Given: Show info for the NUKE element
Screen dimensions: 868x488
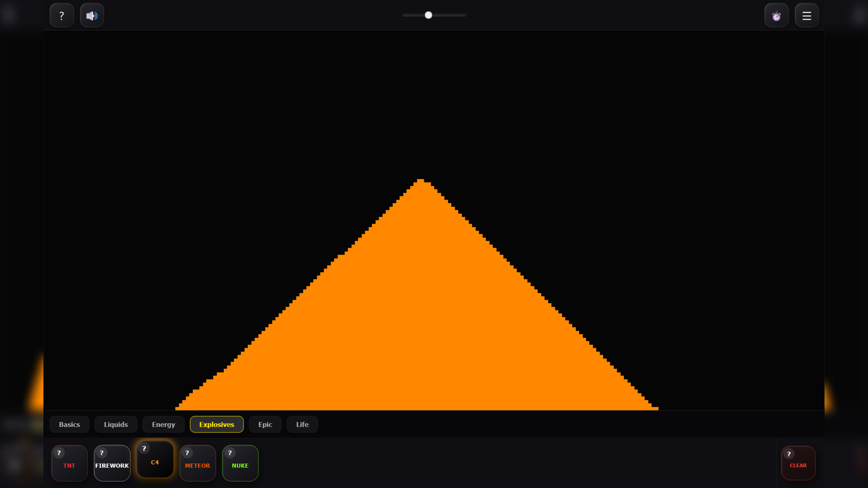Looking at the screenshot, I should pos(230,452).
